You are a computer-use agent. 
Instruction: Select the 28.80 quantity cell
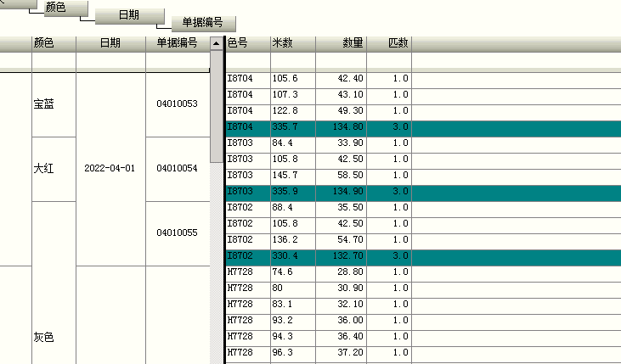342,272
